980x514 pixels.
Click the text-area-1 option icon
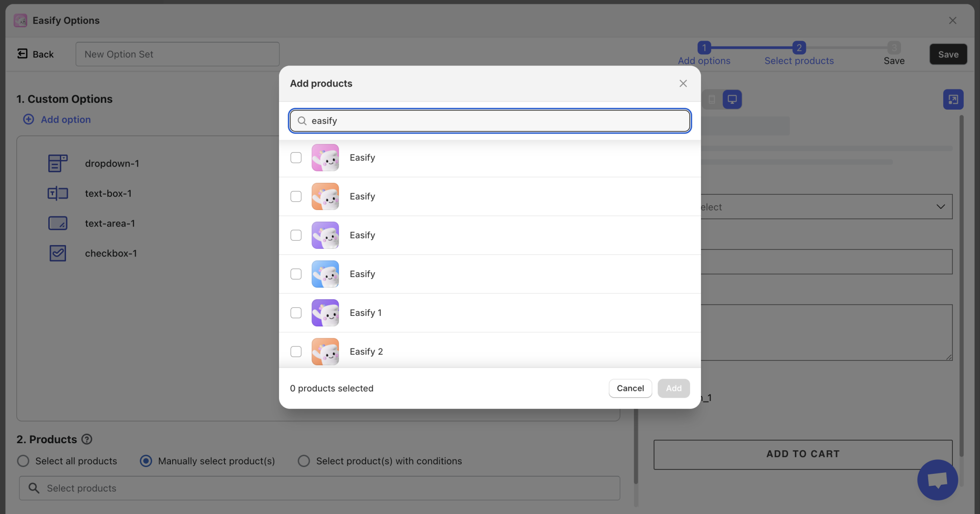tap(57, 223)
